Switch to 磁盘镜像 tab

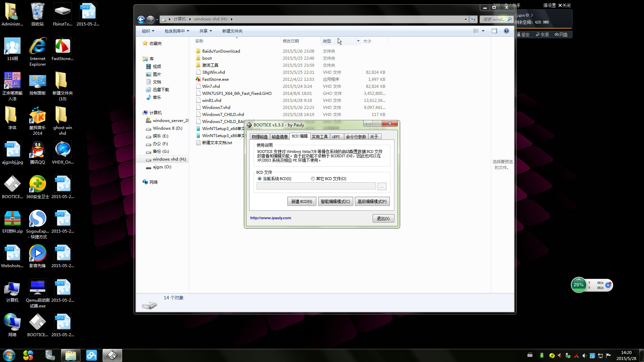pos(280,137)
